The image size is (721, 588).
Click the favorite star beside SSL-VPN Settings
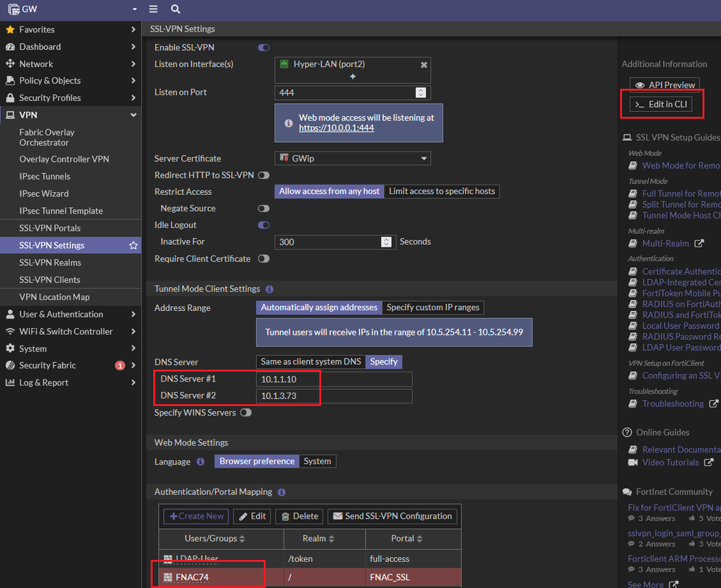134,245
